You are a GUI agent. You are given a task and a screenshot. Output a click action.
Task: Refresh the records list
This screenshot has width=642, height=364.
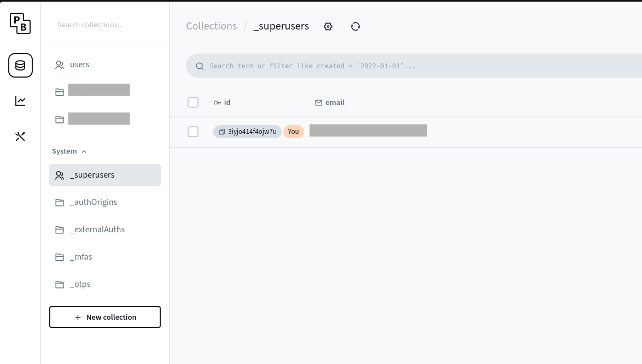click(355, 26)
